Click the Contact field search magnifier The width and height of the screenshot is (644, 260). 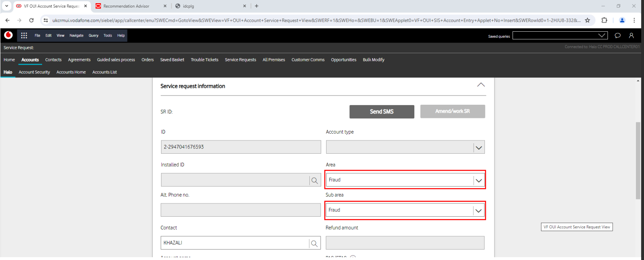point(314,243)
